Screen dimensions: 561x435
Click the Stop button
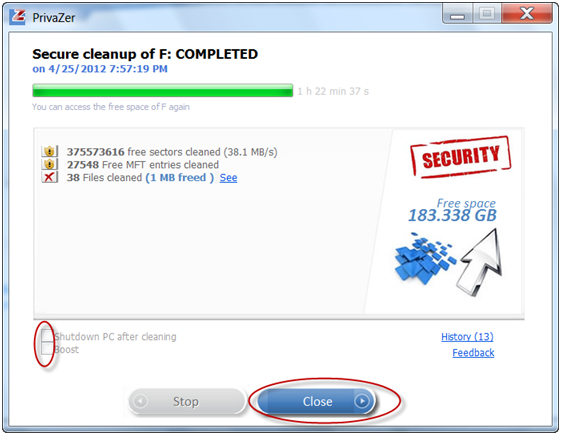tap(187, 401)
